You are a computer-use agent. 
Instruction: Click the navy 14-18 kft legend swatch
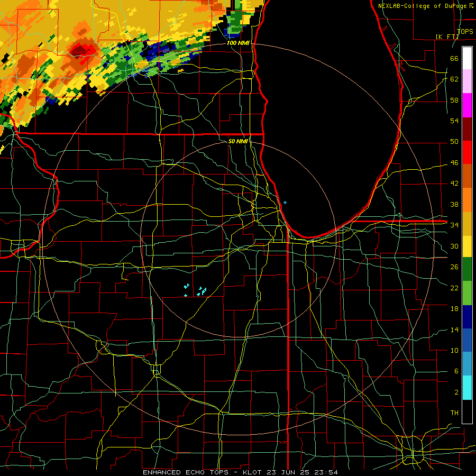467,317
